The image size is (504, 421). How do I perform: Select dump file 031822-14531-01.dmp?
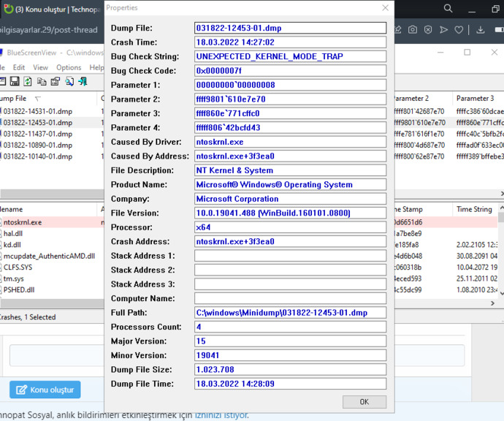37,111
